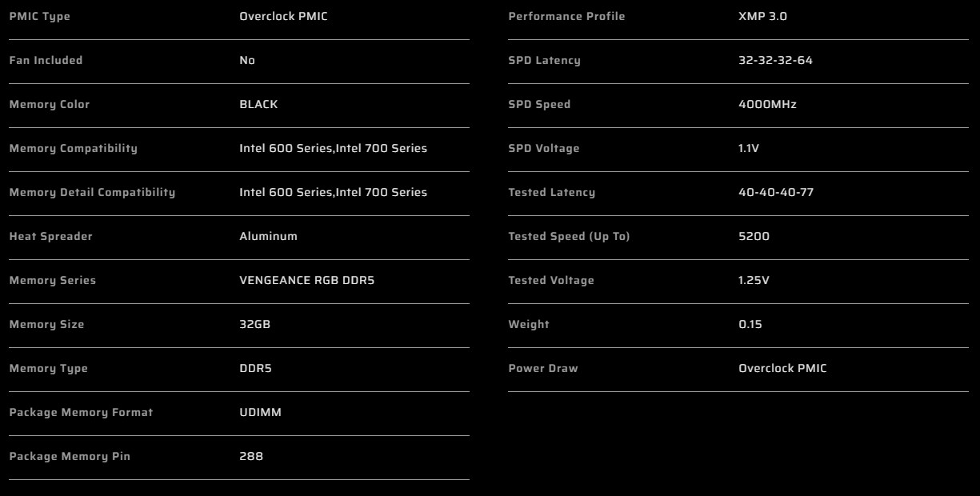Select the Memory Detail Compatibility value text
Screen dimensions: 980x496
tap(333, 193)
